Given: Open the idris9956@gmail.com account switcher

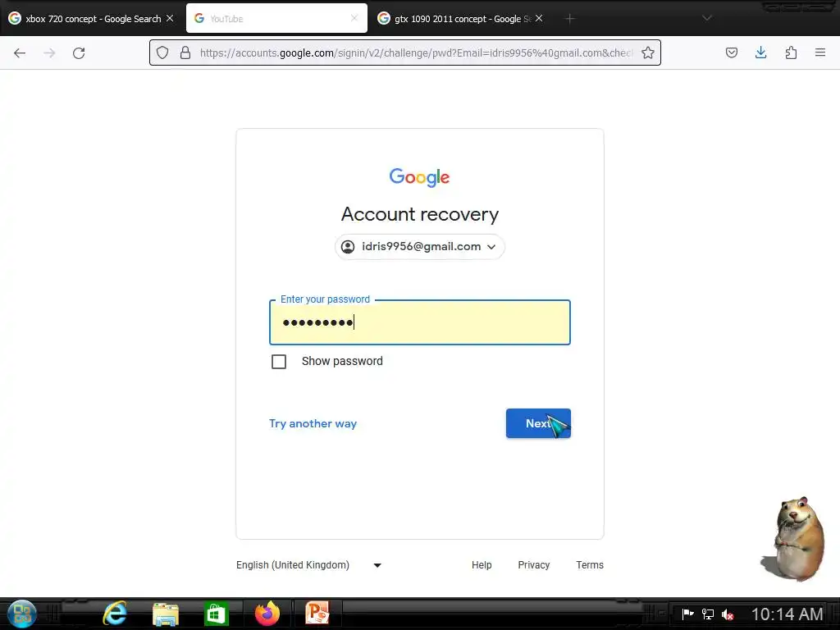Looking at the screenshot, I should [419, 246].
